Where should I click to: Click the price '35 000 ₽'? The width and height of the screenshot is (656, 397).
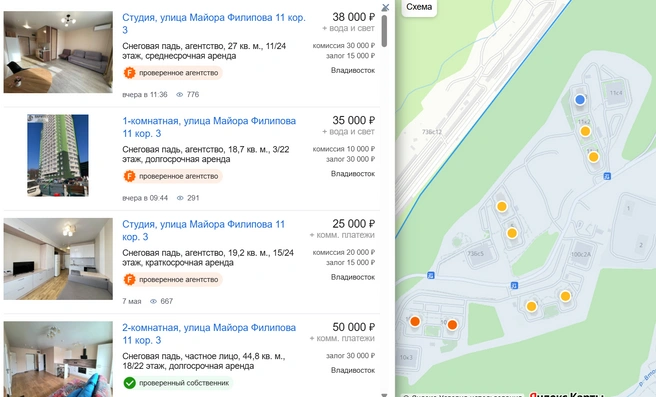click(x=354, y=120)
